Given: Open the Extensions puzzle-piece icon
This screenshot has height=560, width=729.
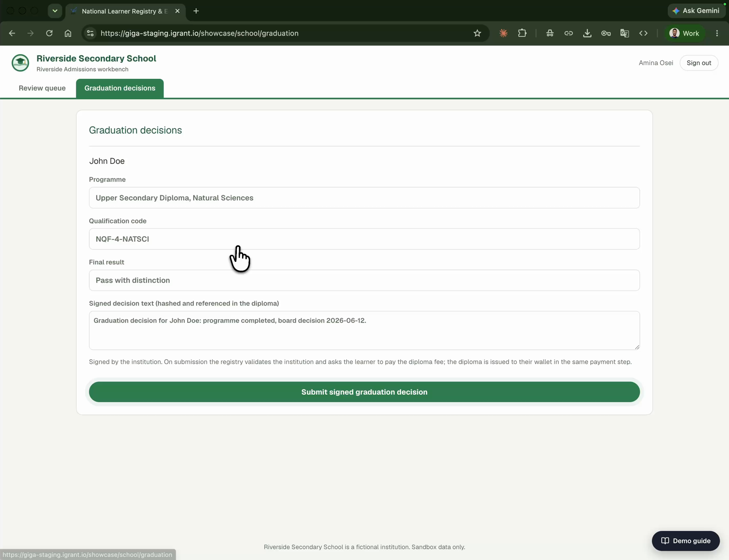Looking at the screenshot, I should pos(522,33).
